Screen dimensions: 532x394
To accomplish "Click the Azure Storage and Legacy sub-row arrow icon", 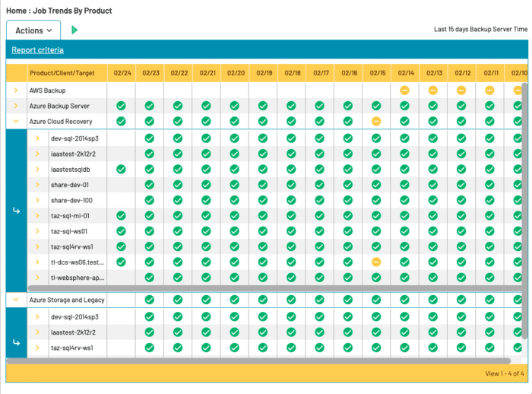I will point(16,342).
